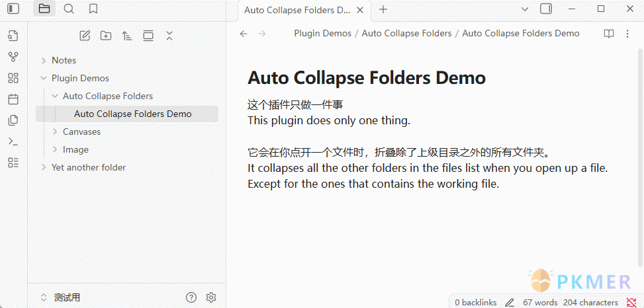Create new canvas from the ribbon

click(x=13, y=78)
